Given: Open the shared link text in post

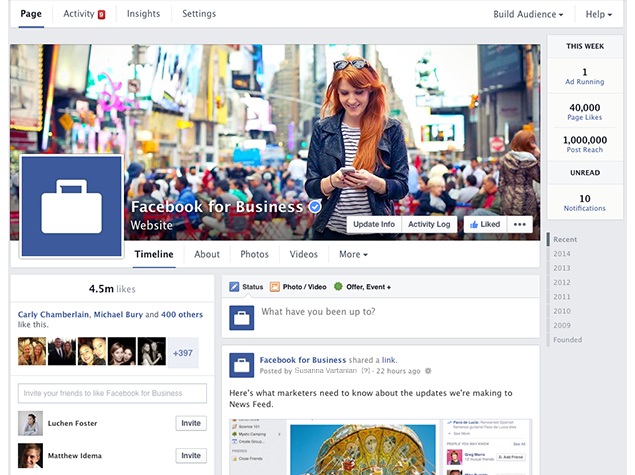Looking at the screenshot, I should pyautogui.click(x=389, y=360).
